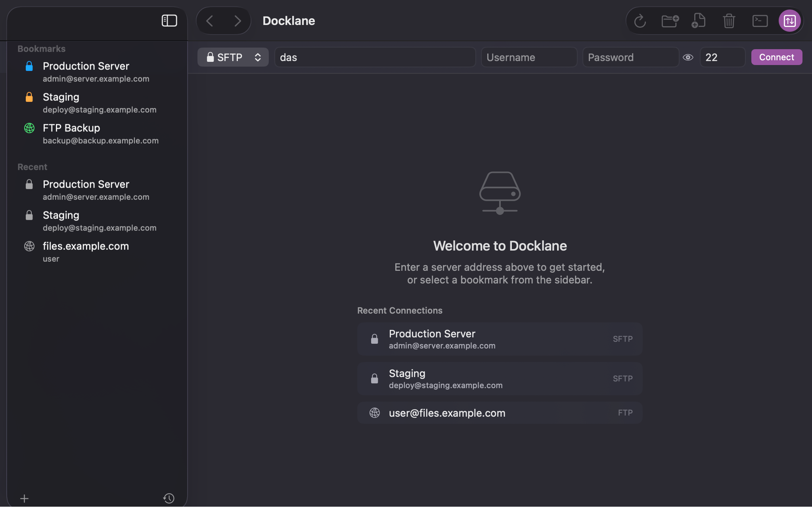The height and width of the screenshot is (517, 812).
Task: Toggle password visibility eye icon
Action: (x=688, y=57)
